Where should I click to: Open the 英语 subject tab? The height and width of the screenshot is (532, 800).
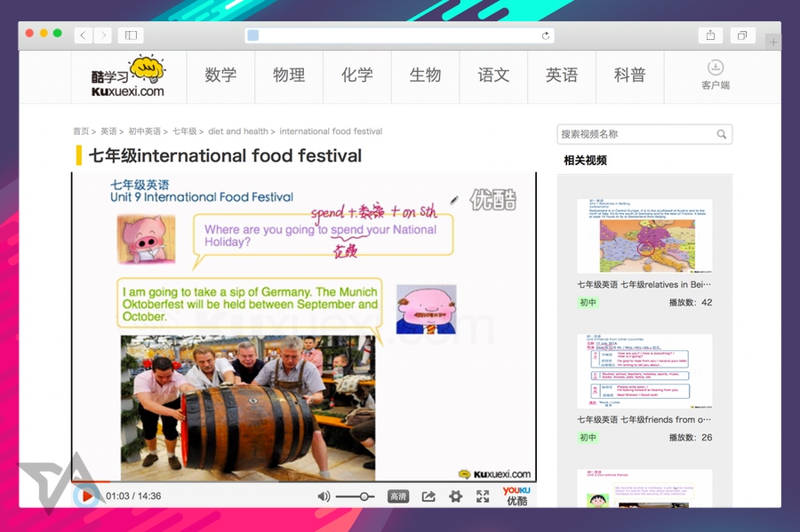click(562, 75)
